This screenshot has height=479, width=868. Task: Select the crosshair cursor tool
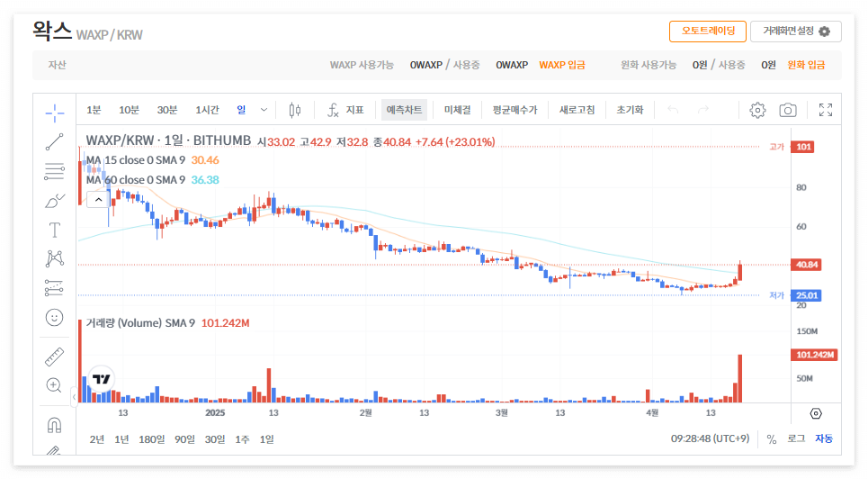click(x=54, y=113)
